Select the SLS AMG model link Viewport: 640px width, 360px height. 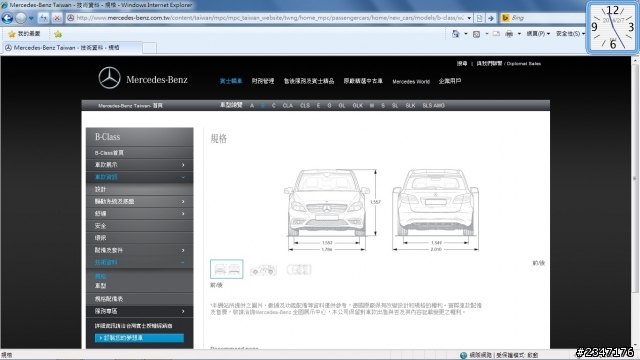pos(433,106)
